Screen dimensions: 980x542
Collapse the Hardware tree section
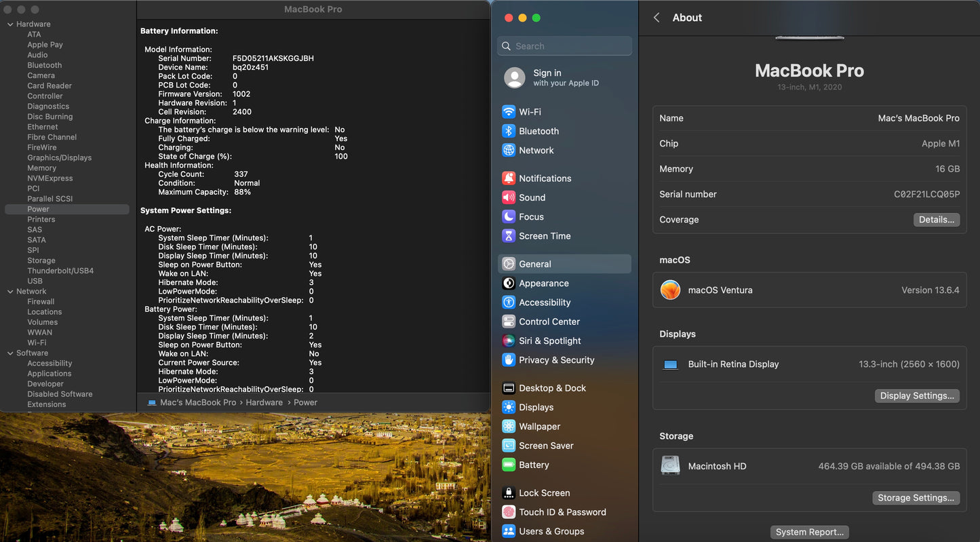coord(10,24)
